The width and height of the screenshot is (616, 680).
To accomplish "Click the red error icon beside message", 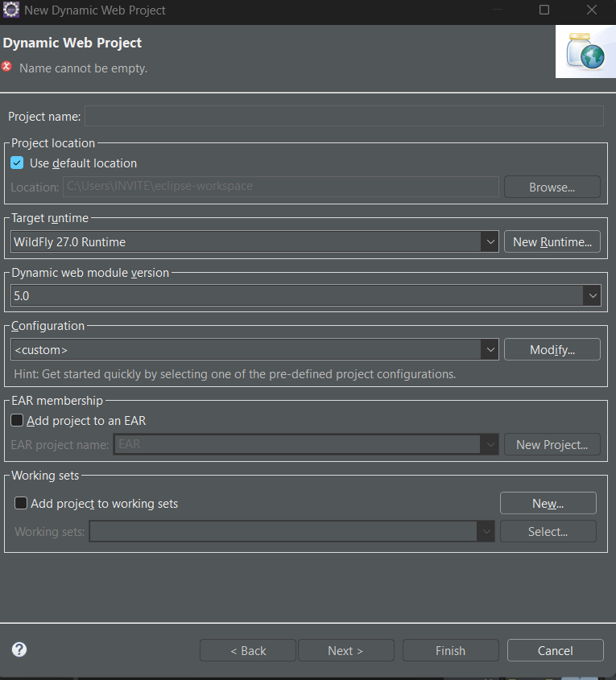I will [6, 67].
